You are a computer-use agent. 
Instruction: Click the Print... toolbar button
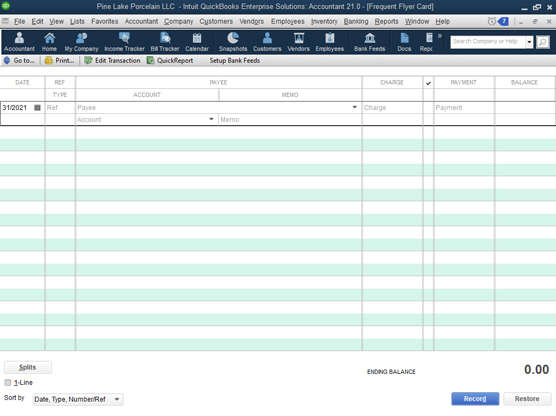60,61
